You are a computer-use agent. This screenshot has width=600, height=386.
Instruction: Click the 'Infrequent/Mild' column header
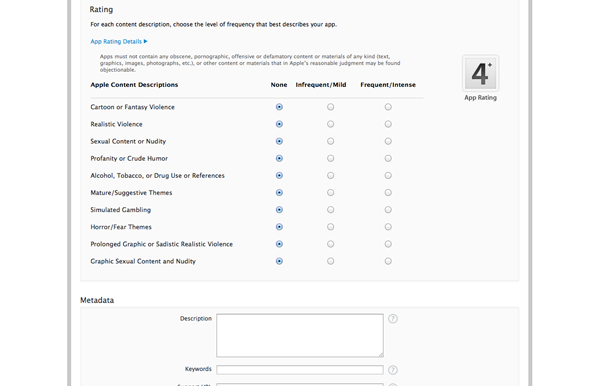(x=321, y=85)
